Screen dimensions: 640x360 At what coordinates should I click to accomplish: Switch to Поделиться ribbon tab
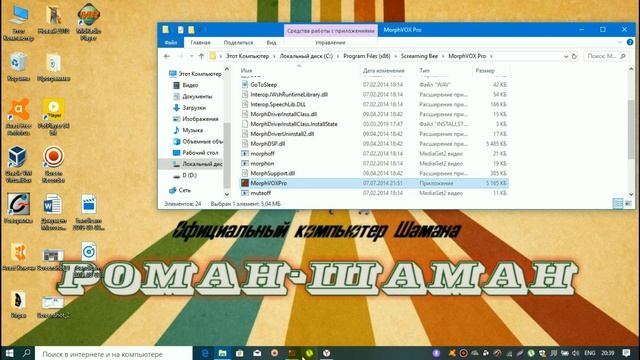coord(238,42)
